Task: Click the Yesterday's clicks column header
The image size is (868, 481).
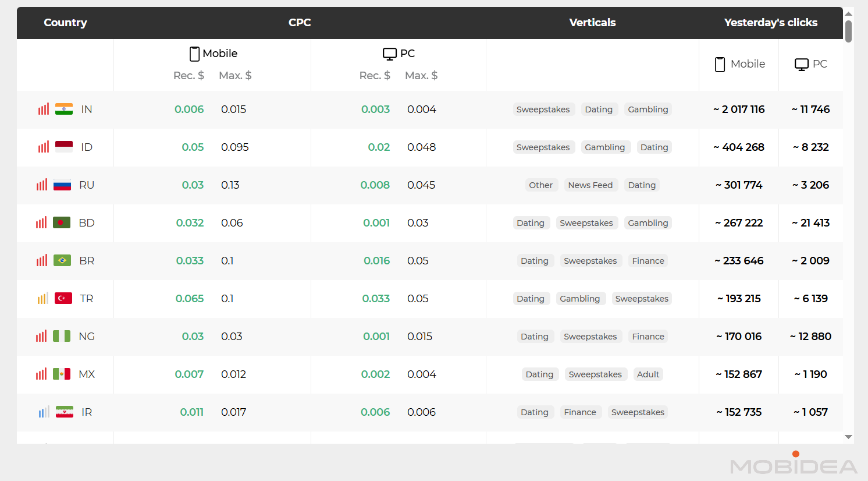Action: coord(770,23)
